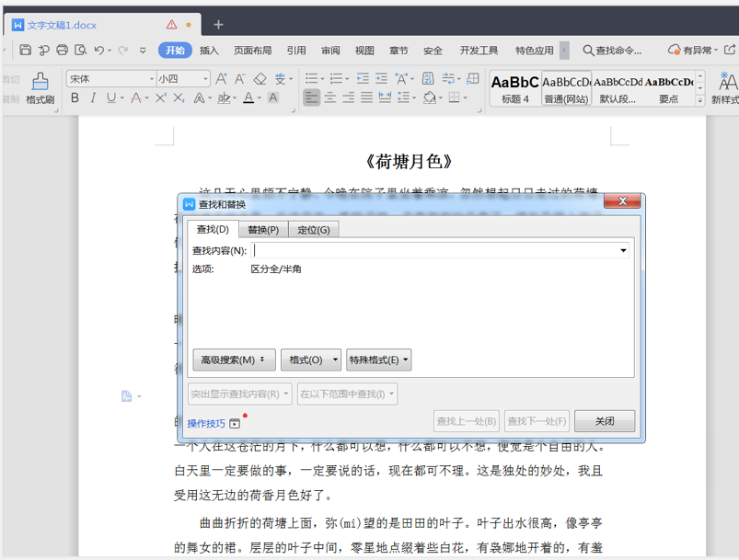
Task: Click the font color A swatch
Action: tap(248, 98)
